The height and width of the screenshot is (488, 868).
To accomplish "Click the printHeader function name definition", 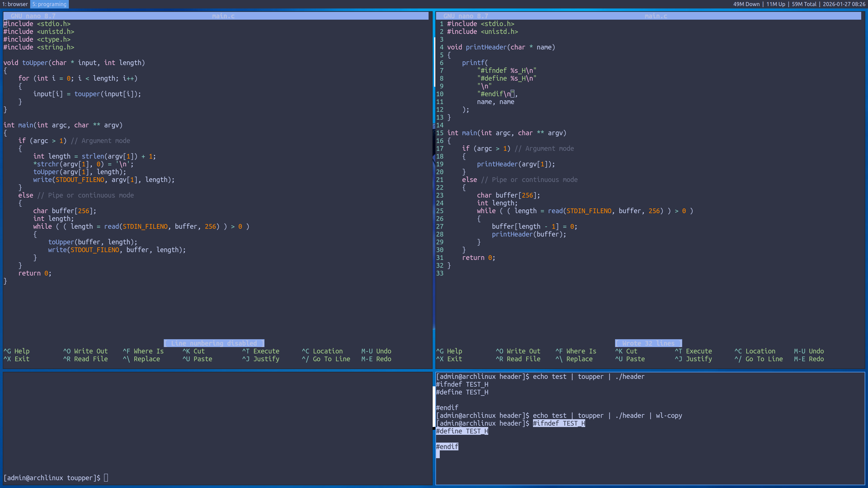I will [486, 47].
